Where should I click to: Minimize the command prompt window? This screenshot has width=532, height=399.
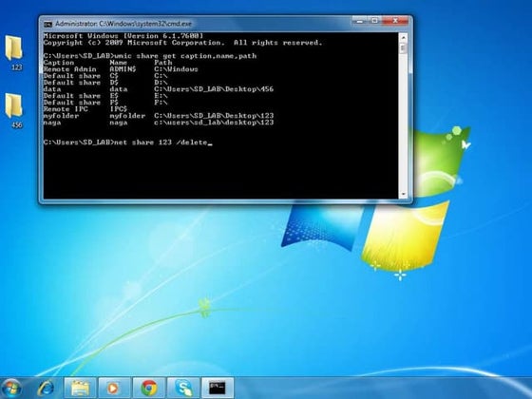[360, 21]
